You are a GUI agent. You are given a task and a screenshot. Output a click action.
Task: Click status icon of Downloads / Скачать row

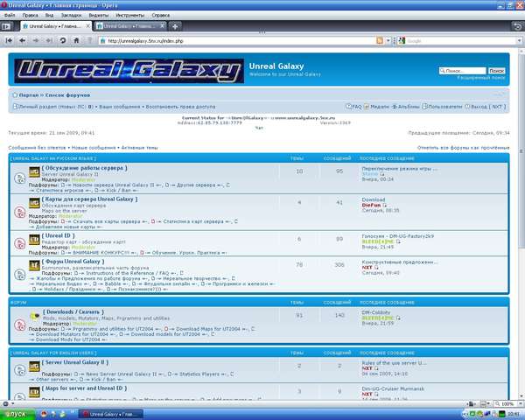coord(20,325)
